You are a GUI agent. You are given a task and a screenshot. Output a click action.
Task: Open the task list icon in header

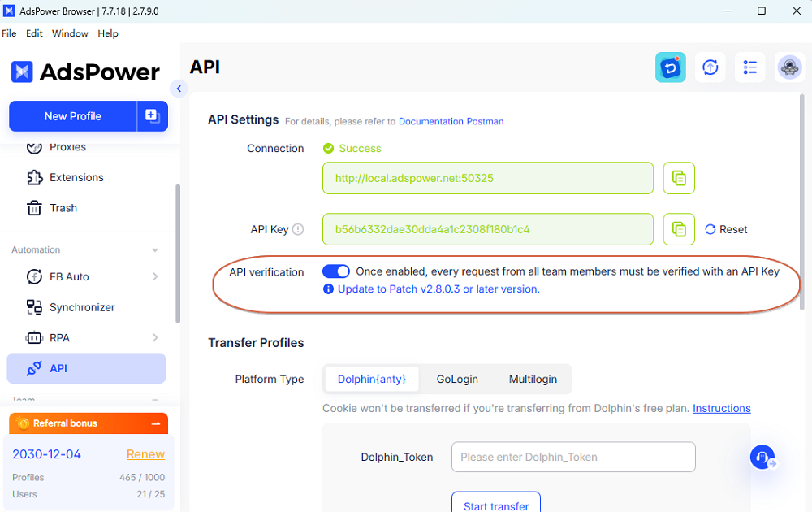[750, 67]
